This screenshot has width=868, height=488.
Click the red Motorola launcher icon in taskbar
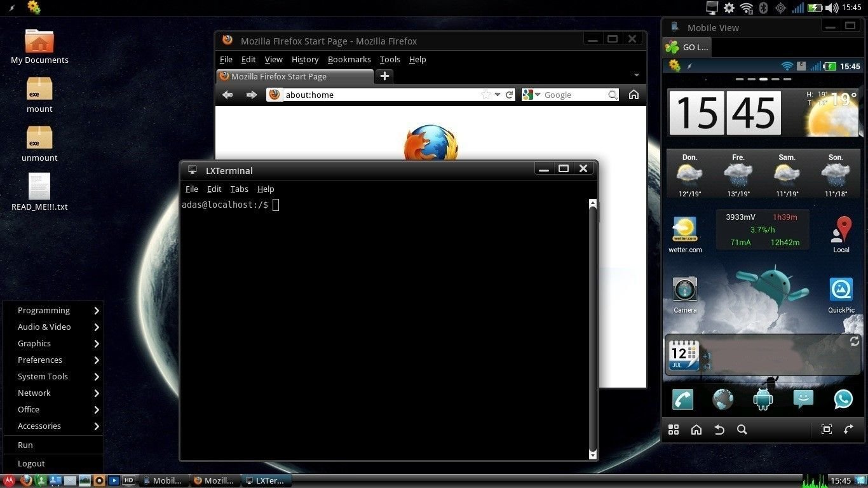9,480
